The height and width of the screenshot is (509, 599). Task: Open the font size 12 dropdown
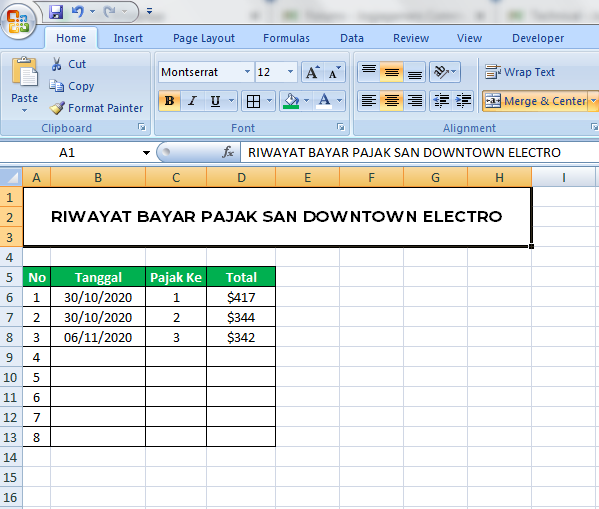290,72
